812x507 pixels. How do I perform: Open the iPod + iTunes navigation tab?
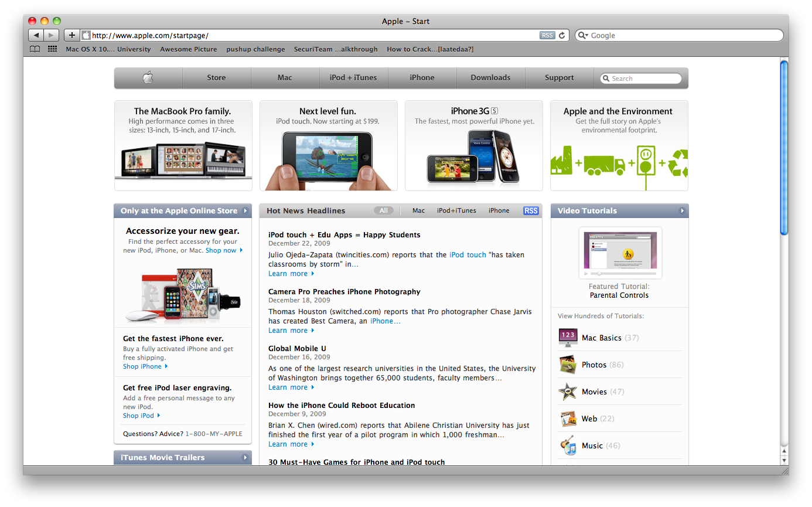pyautogui.click(x=353, y=77)
